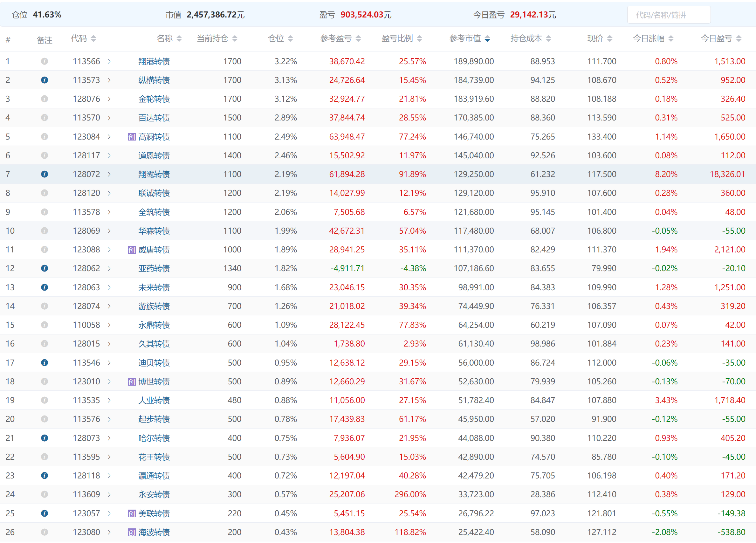Click the gray note icon for 翔港转债

(44, 61)
